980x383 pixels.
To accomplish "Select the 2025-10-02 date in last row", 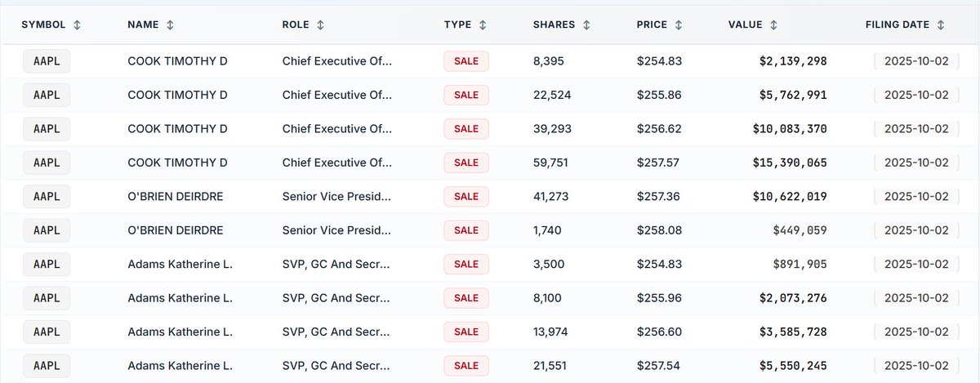I will (915, 366).
